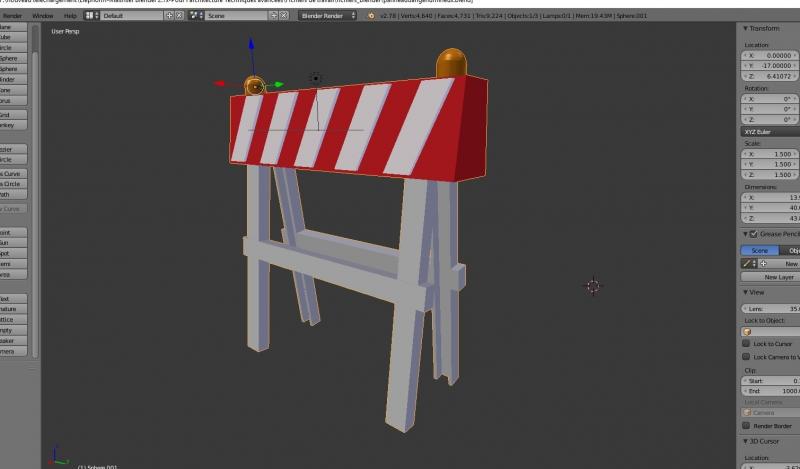
Task: Enable the Render Border checkbox
Action: [x=746, y=425]
